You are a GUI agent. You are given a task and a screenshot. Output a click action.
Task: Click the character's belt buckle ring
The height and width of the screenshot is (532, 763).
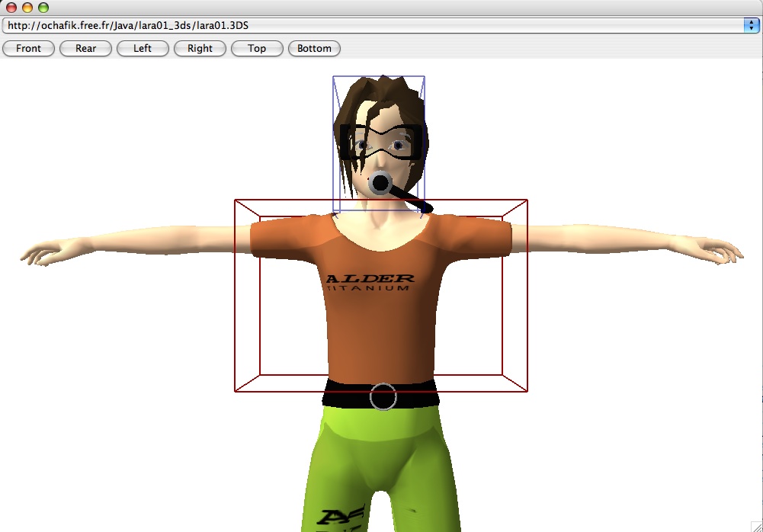pyautogui.click(x=383, y=396)
